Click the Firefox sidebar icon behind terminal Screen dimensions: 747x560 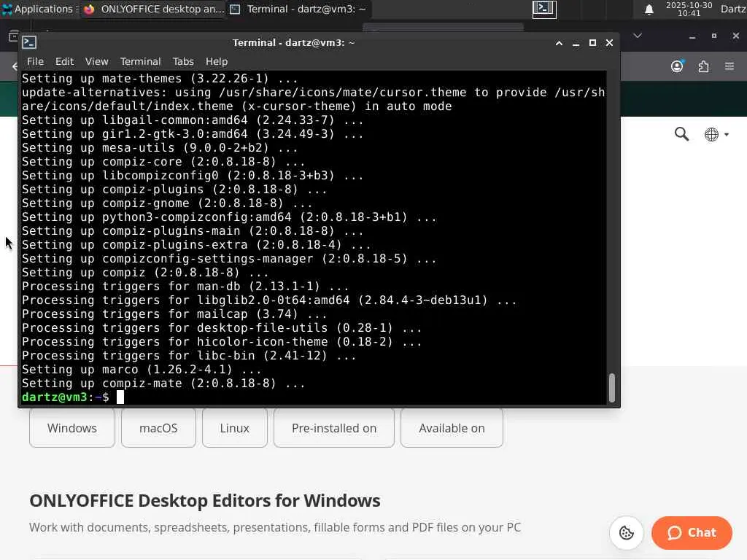[13, 36]
